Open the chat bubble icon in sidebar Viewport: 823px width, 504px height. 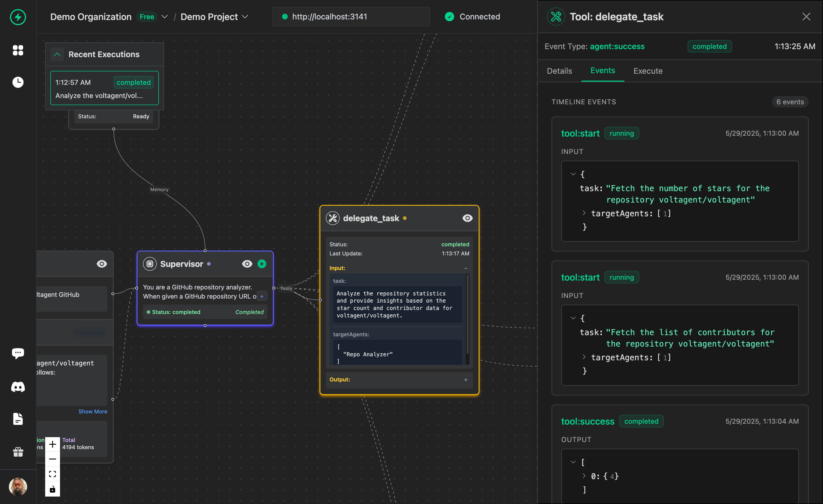click(x=18, y=353)
